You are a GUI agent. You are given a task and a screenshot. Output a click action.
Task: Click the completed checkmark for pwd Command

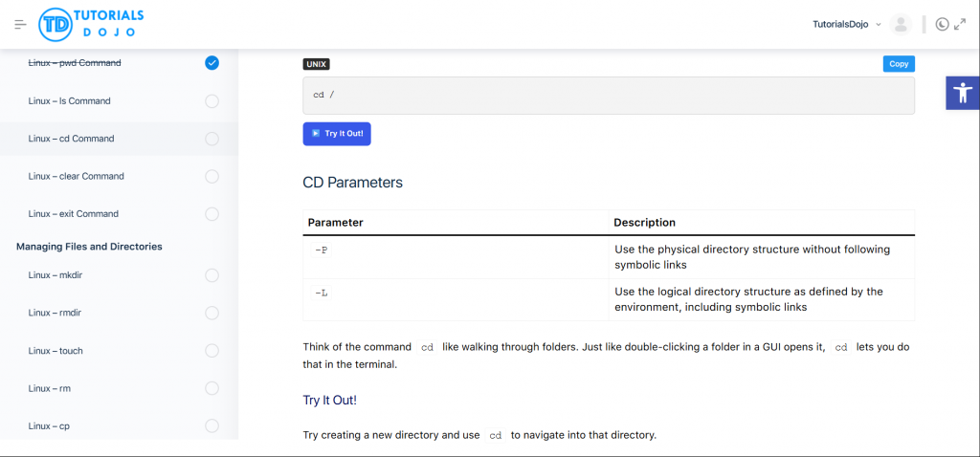(x=212, y=63)
